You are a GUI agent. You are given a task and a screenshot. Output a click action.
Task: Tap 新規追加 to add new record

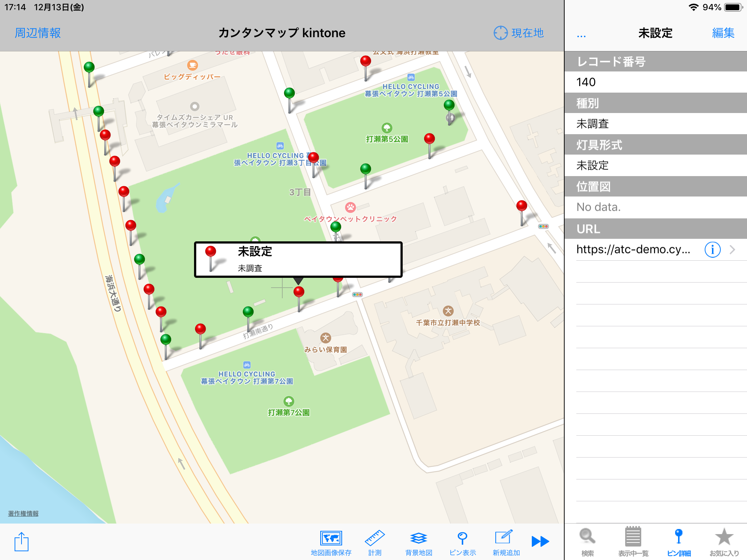506,543
